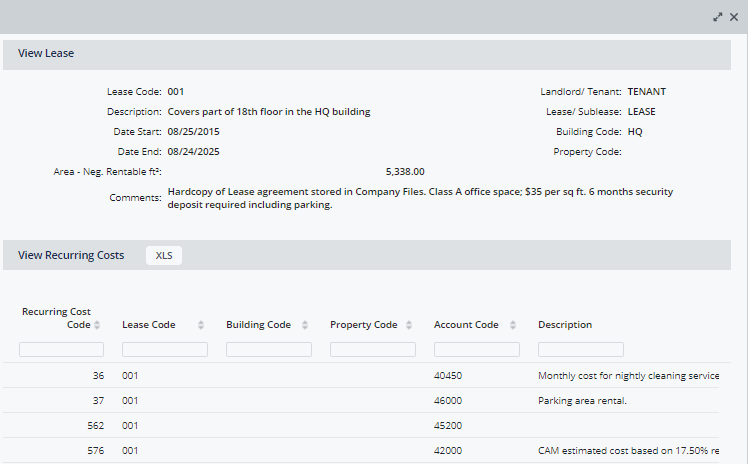Image resolution: width=748 pixels, height=464 pixels.
Task: Sort by Building Code column arrows
Action: [x=305, y=325]
